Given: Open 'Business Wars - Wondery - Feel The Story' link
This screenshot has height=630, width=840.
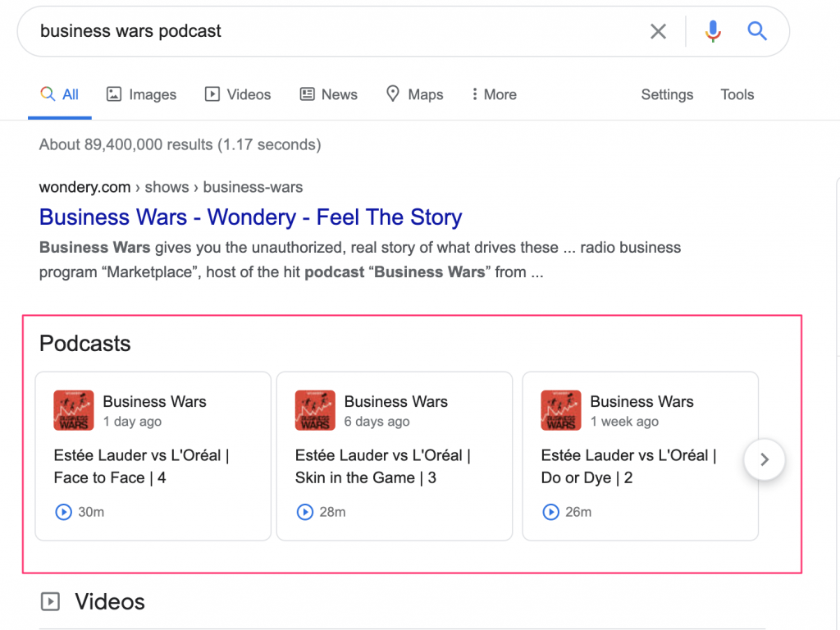Looking at the screenshot, I should click(x=251, y=217).
